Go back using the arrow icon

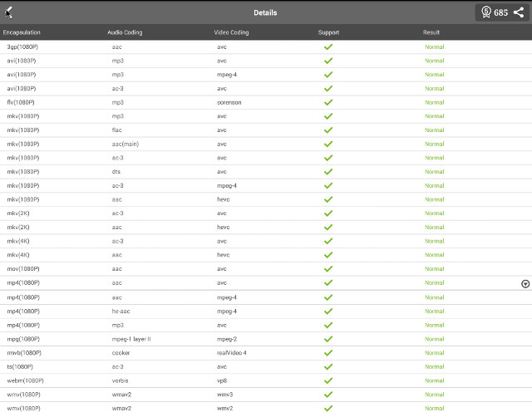tap(8, 12)
